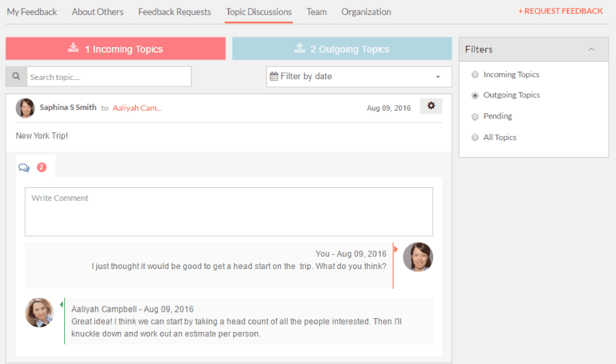This screenshot has width=616, height=364.
Task: Click Saphina S Smith's avatar in header
Action: tap(25, 108)
